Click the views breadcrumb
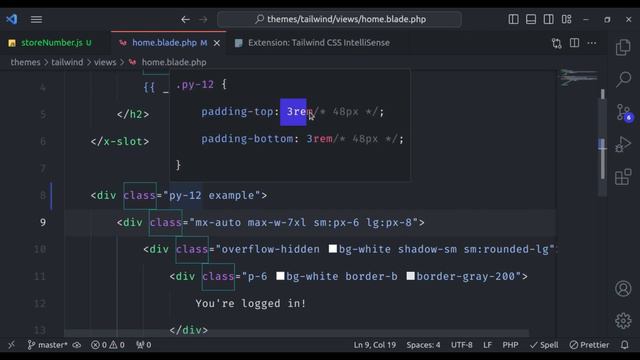Screen dimensions: 640x360 pyautogui.click(x=105, y=62)
